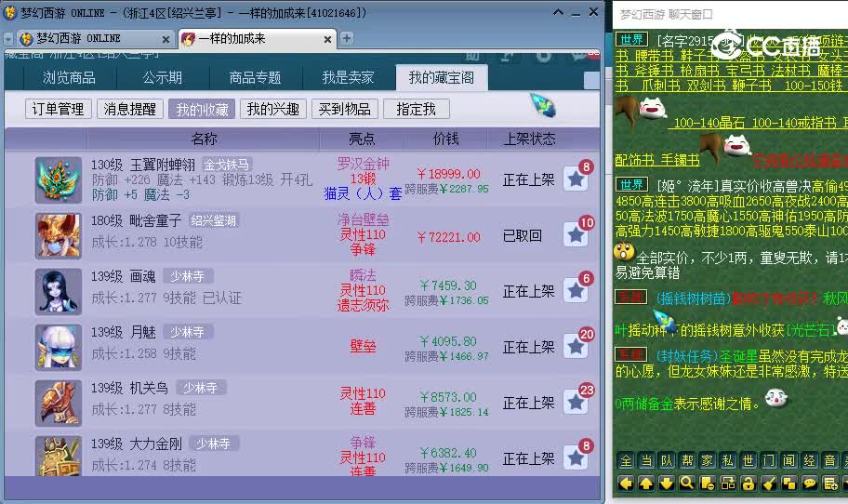Screen dimensions: 848x504
Task: Sort by 上架状态 column header
Action: click(529, 139)
